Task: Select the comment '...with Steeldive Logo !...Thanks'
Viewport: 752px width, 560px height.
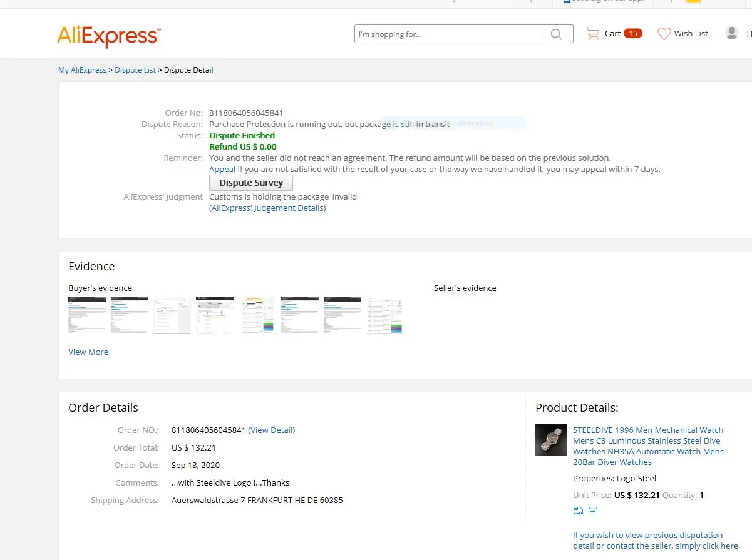Action: pos(230,482)
